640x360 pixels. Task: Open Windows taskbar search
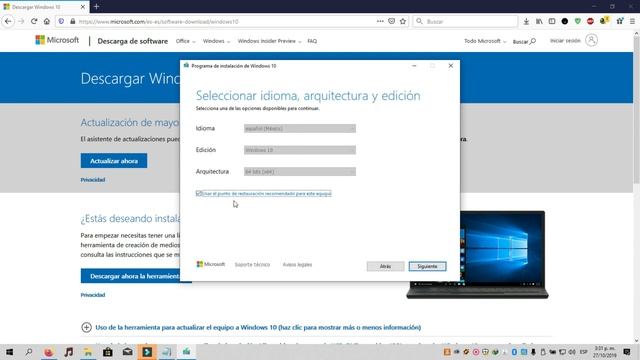[29, 352]
